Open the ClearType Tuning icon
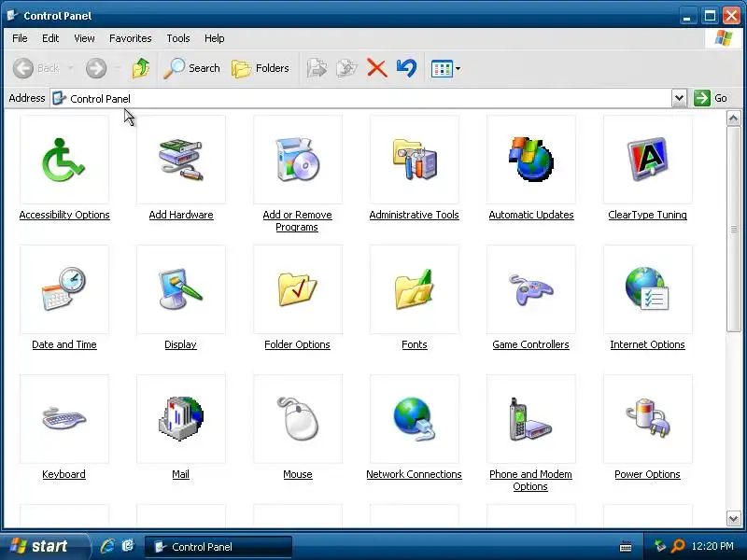The height and width of the screenshot is (560, 747). [647, 160]
